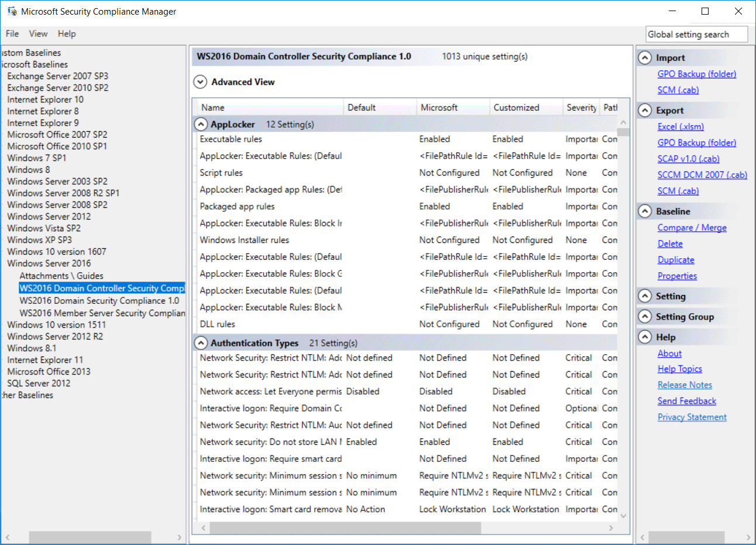Expand the Setting actions section

coord(645,296)
